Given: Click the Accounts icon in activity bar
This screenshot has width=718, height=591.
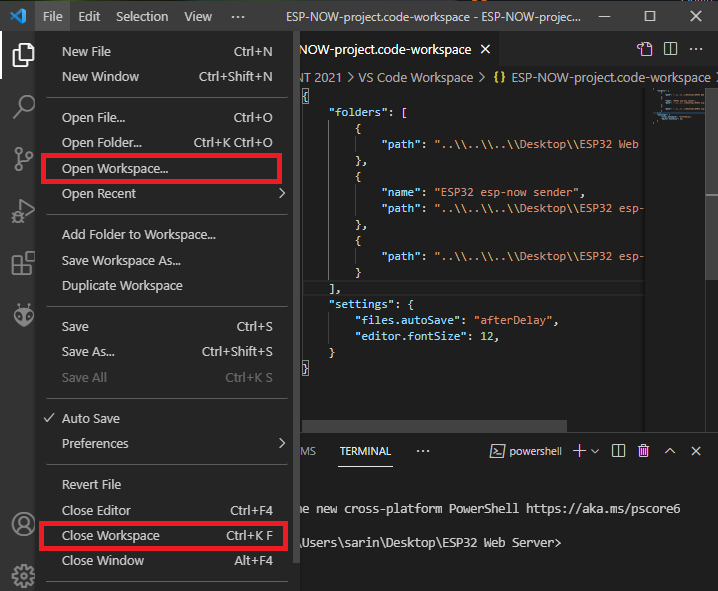Looking at the screenshot, I should tap(22, 524).
